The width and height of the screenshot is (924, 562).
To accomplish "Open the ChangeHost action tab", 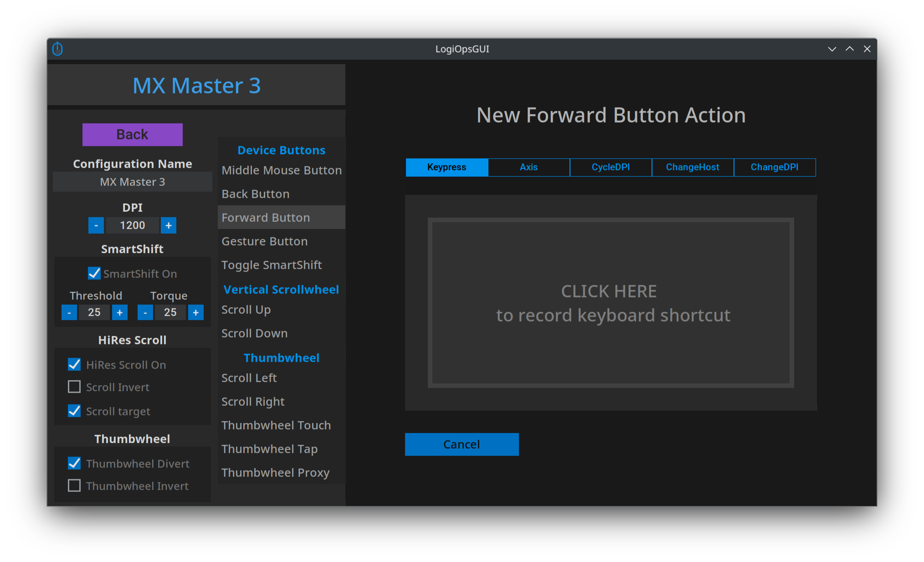I will click(693, 167).
